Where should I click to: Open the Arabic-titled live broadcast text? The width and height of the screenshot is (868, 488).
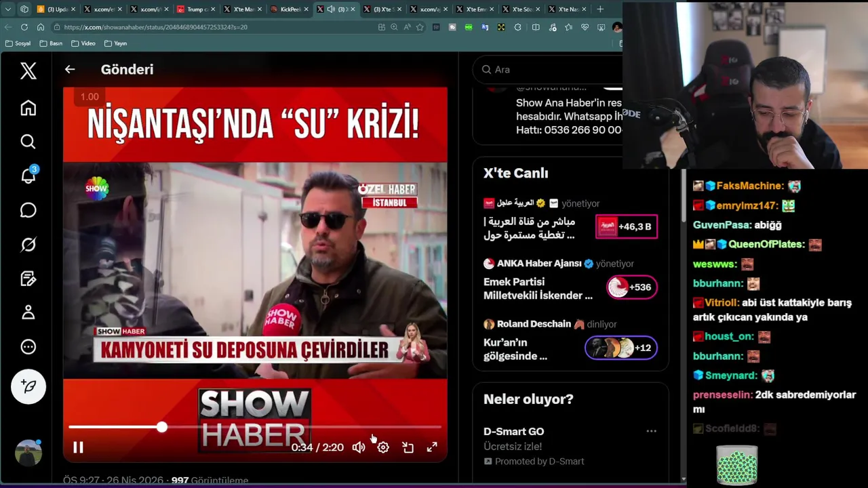[x=529, y=228]
